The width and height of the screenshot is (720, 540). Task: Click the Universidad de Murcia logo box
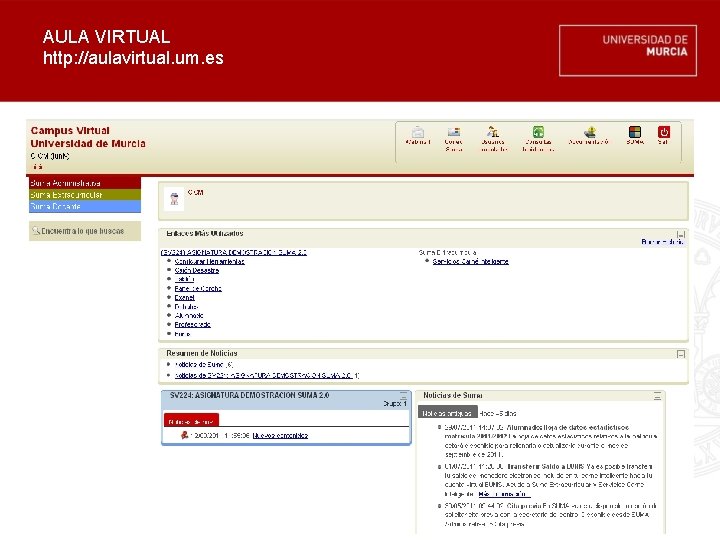coord(628,51)
